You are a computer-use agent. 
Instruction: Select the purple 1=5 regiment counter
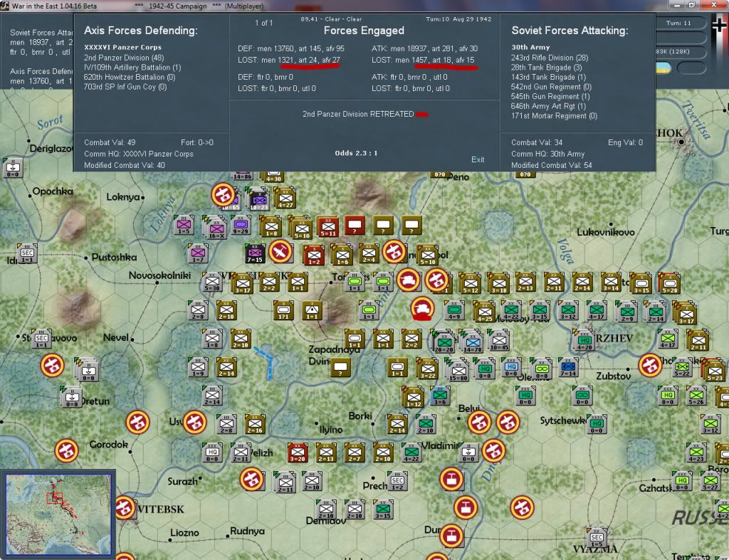[184, 226]
